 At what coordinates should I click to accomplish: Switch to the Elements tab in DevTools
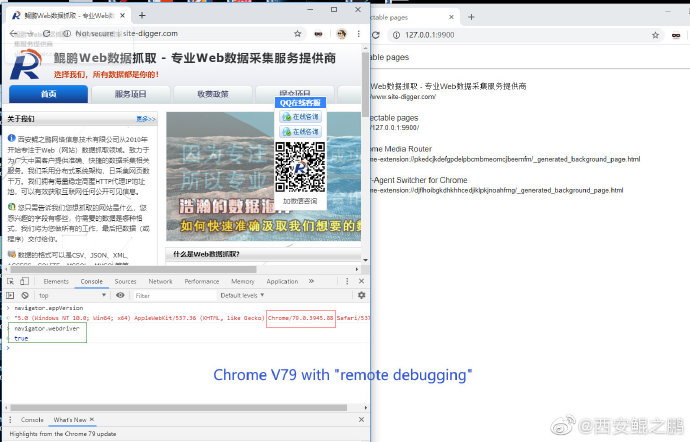pyautogui.click(x=56, y=281)
